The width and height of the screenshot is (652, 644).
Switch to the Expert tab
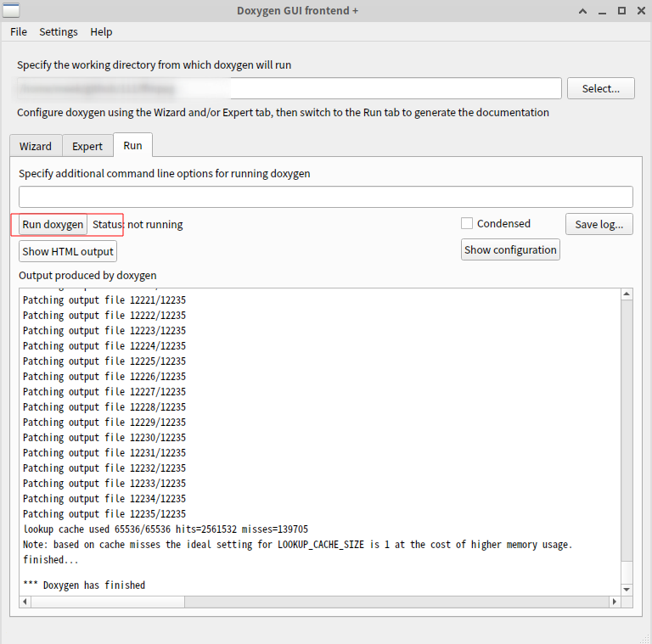click(x=87, y=146)
